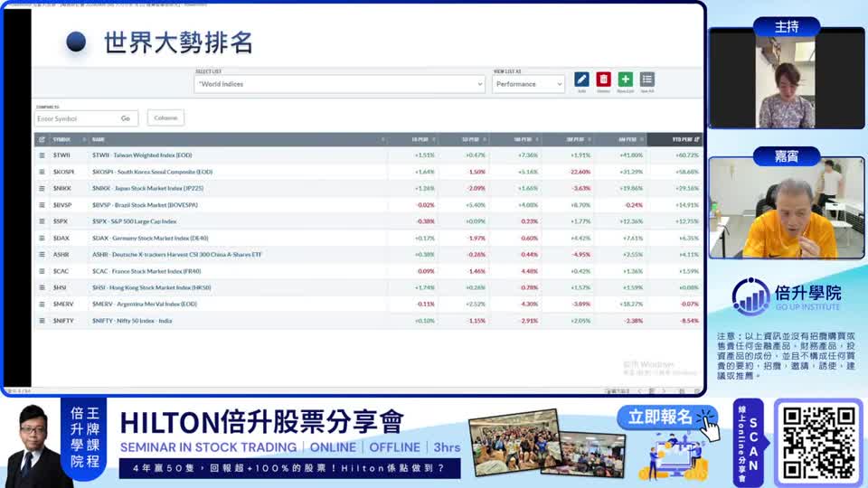The width and height of the screenshot is (868, 488).
Task: Open the $BVSP Brazil Stock Market link
Action: click(145, 205)
